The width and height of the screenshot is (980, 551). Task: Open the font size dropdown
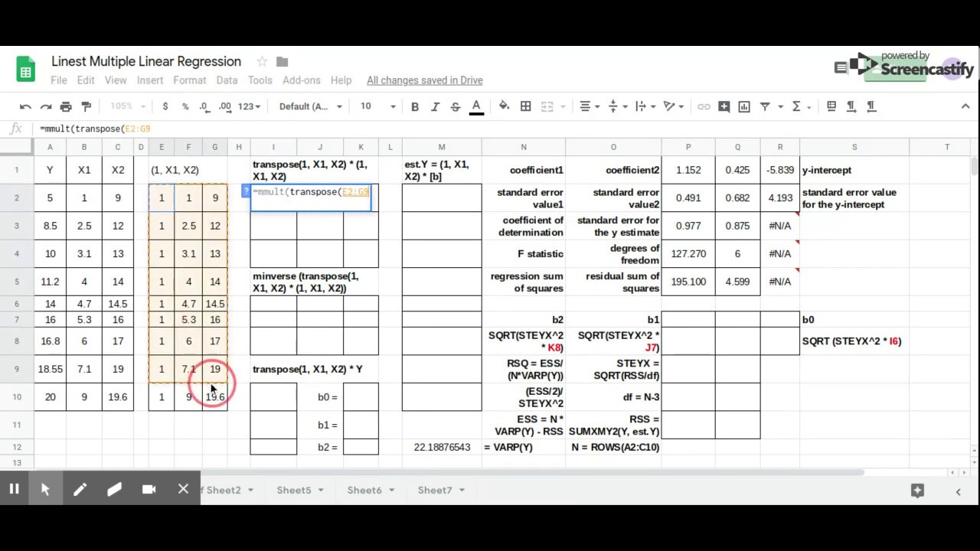click(x=378, y=106)
